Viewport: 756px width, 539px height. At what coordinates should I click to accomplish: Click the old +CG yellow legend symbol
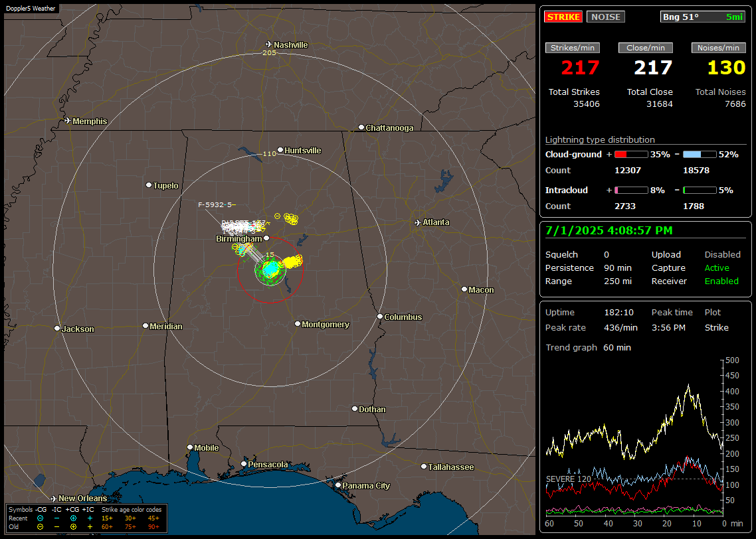tap(73, 527)
